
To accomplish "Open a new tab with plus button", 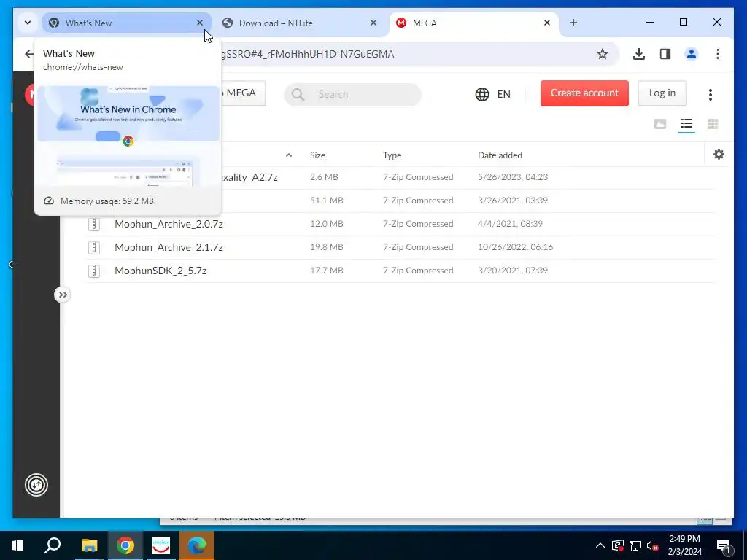I will (x=573, y=23).
